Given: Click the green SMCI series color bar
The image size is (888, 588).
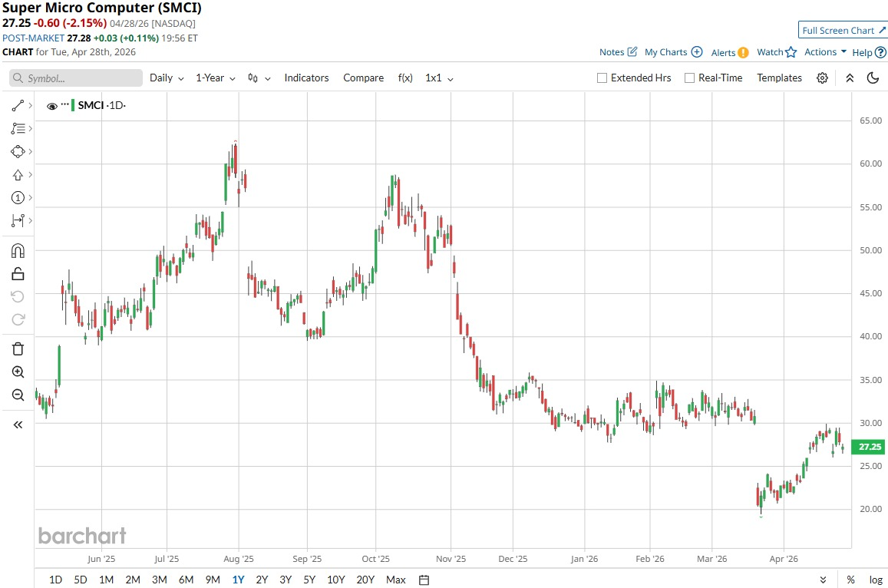Looking at the screenshot, I should tap(73, 105).
